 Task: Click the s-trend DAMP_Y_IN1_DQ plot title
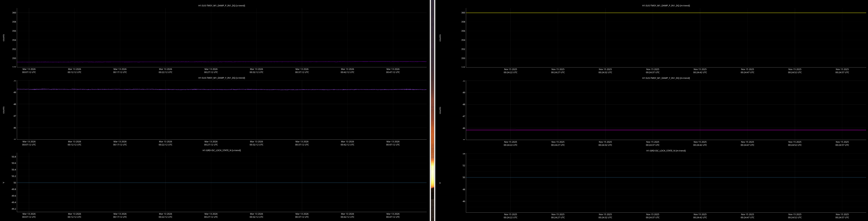221,78
